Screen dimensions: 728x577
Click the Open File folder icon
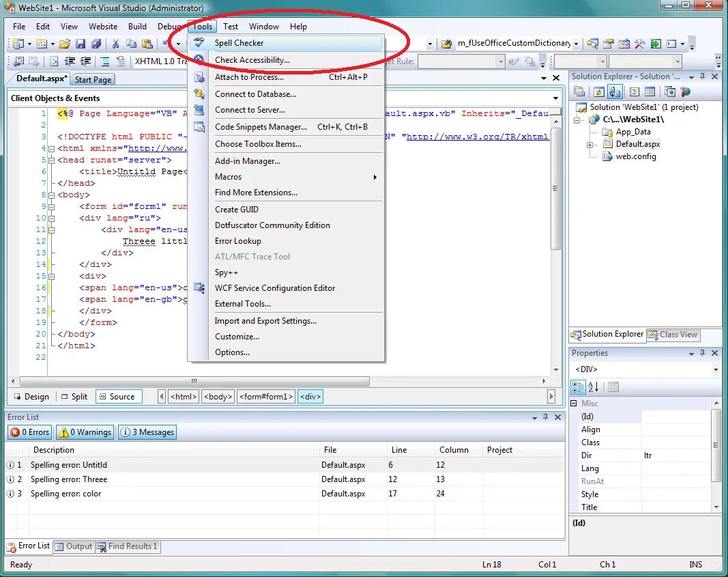click(x=65, y=44)
